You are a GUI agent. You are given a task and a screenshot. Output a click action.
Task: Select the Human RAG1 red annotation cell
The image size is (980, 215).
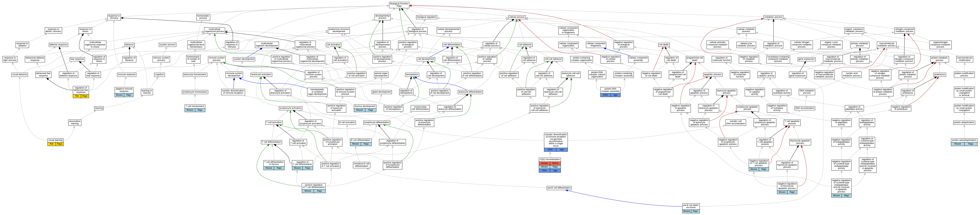[x=550, y=163]
